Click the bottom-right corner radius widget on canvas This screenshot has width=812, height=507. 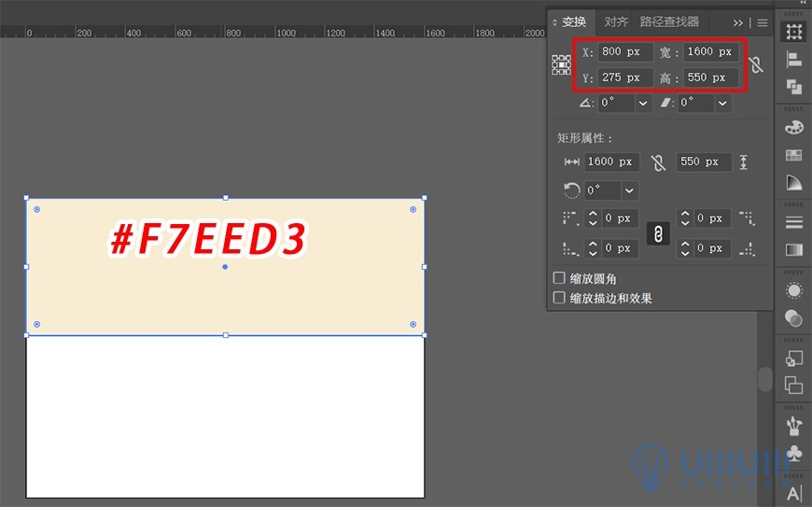[413, 324]
